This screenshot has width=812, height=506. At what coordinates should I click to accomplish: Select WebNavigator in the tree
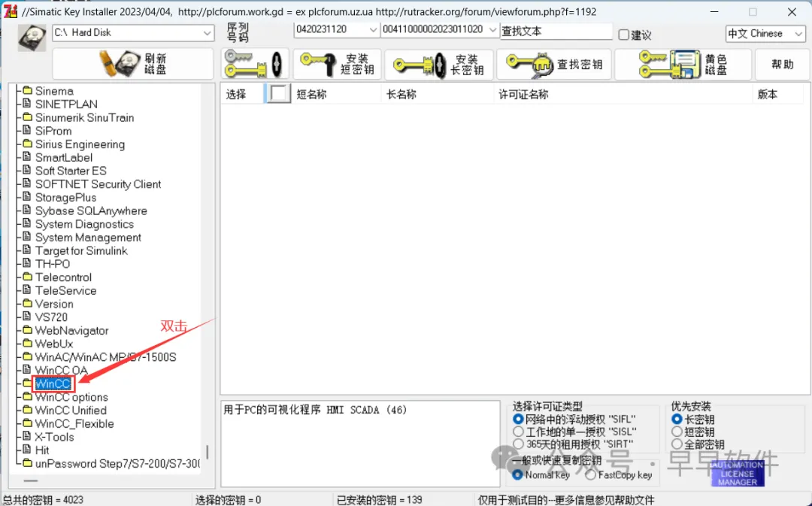[71, 330]
